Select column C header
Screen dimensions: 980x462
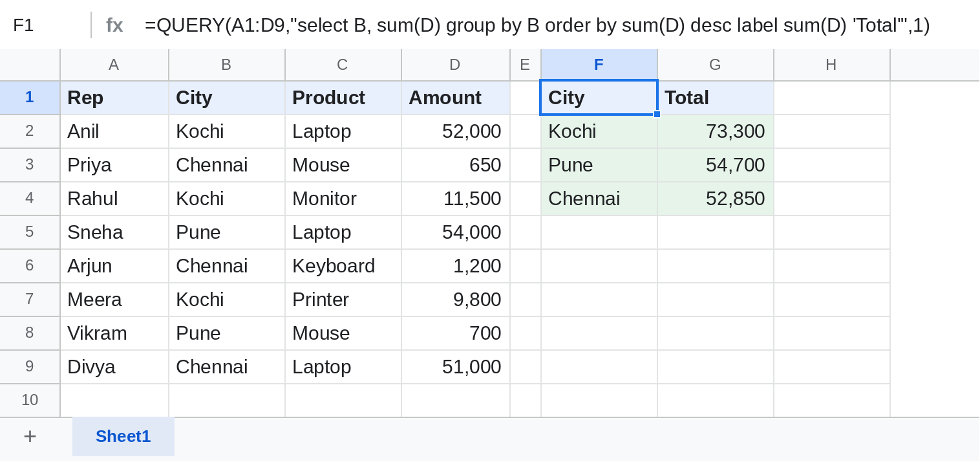(343, 65)
